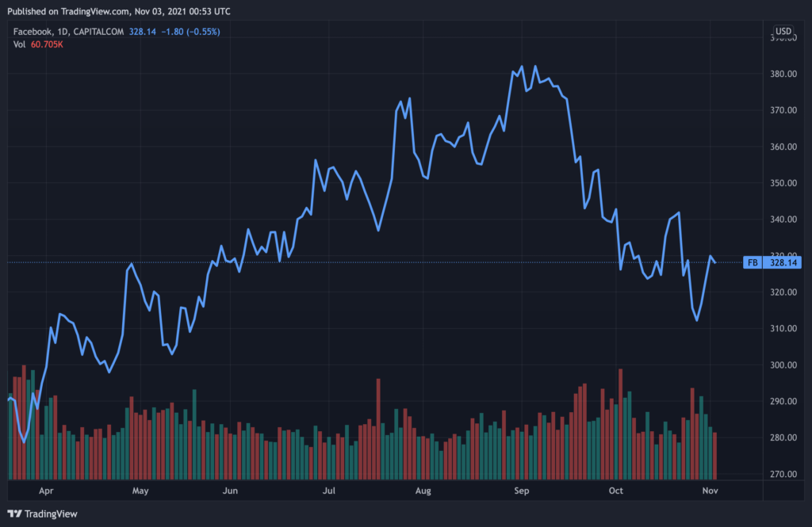The height and width of the screenshot is (527, 812).
Task: Click the 290.00 price axis label
Action: (783, 401)
